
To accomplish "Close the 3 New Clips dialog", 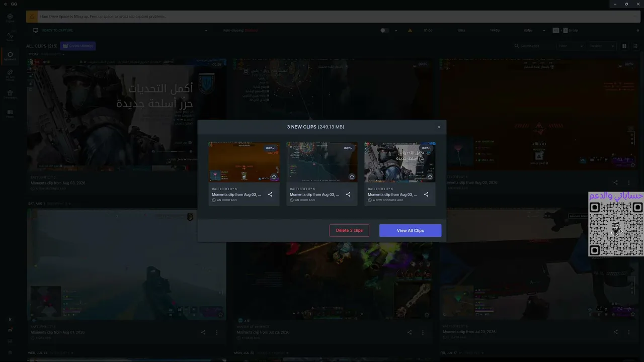I will [x=439, y=127].
